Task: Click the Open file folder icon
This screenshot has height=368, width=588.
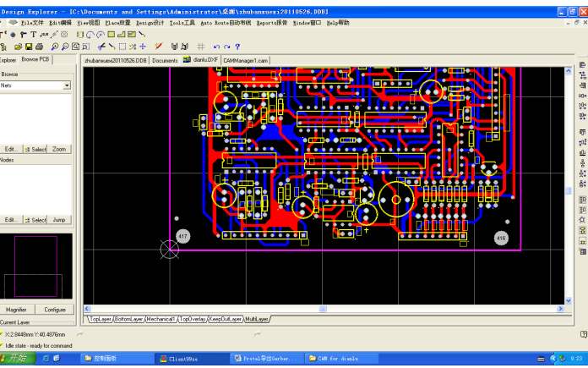Action: [19, 47]
